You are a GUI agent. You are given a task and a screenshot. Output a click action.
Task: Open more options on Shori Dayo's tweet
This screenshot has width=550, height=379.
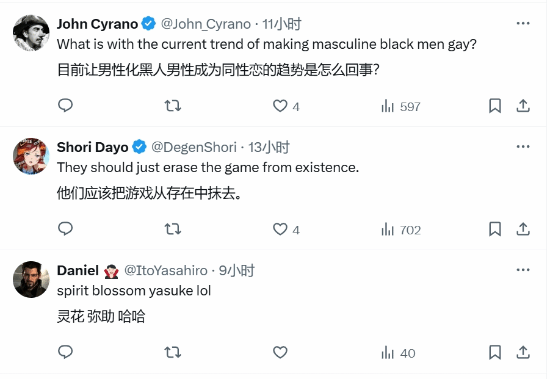point(523,147)
